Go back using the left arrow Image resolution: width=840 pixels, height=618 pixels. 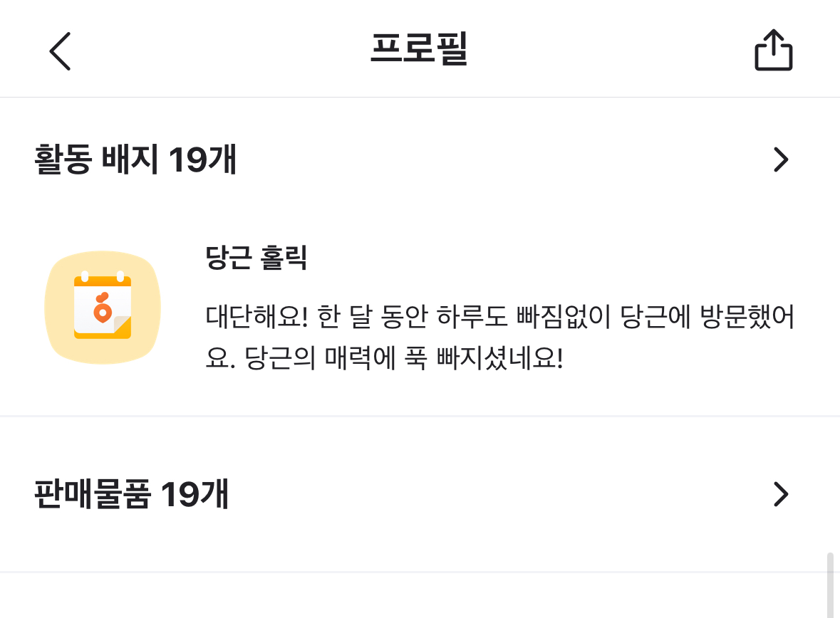coord(60,51)
